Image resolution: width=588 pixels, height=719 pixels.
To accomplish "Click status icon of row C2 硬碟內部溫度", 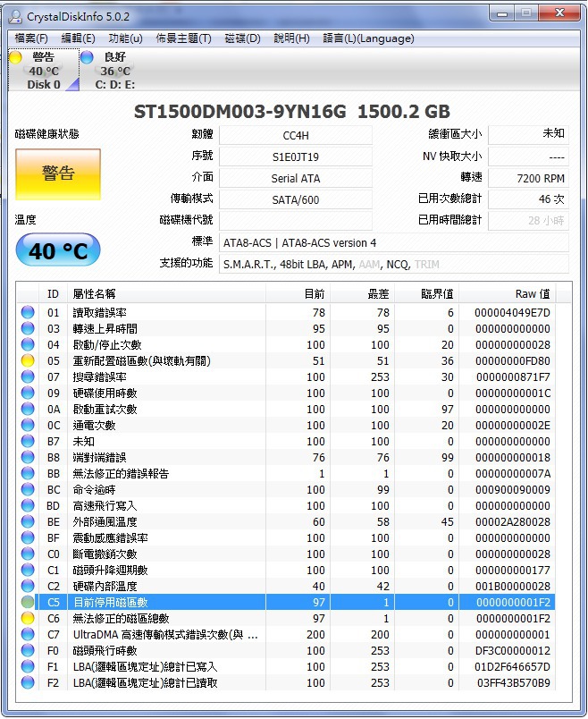I will [x=28, y=586].
